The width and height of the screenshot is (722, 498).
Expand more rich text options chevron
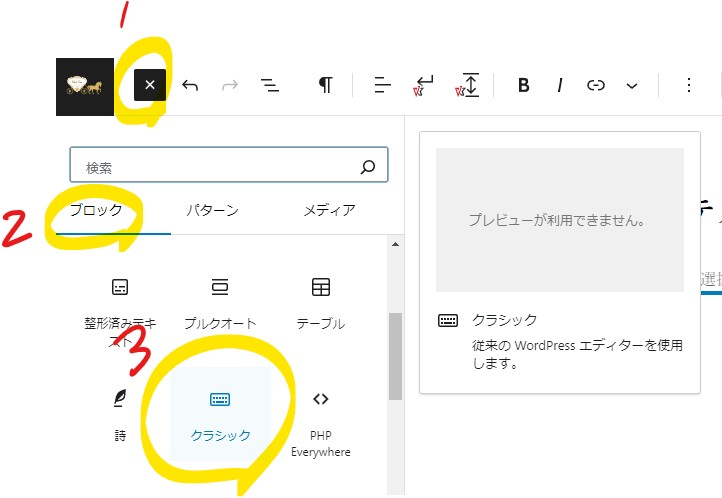[x=632, y=86]
